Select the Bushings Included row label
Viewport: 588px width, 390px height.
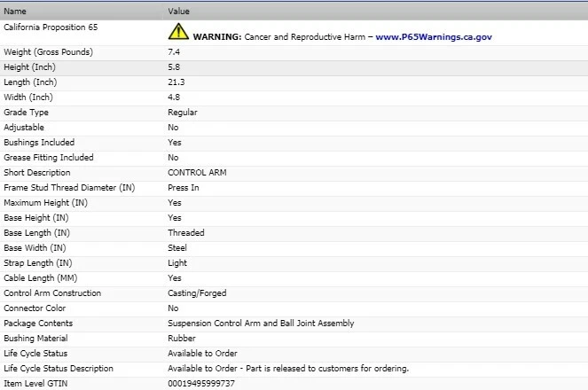click(x=39, y=143)
